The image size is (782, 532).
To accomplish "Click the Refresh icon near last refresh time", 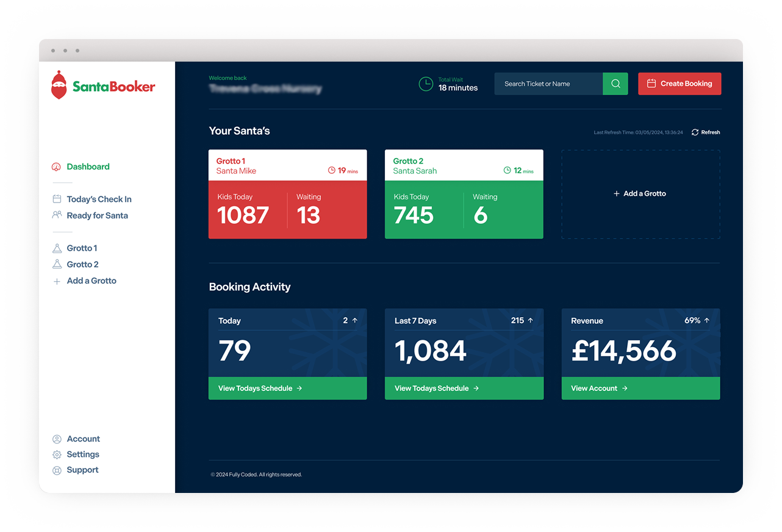I will pos(695,132).
